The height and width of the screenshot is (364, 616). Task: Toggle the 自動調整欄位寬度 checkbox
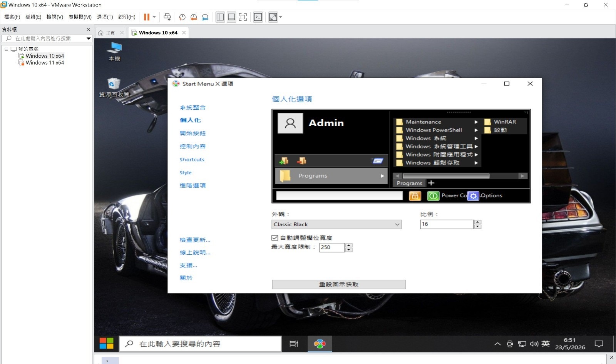click(275, 238)
